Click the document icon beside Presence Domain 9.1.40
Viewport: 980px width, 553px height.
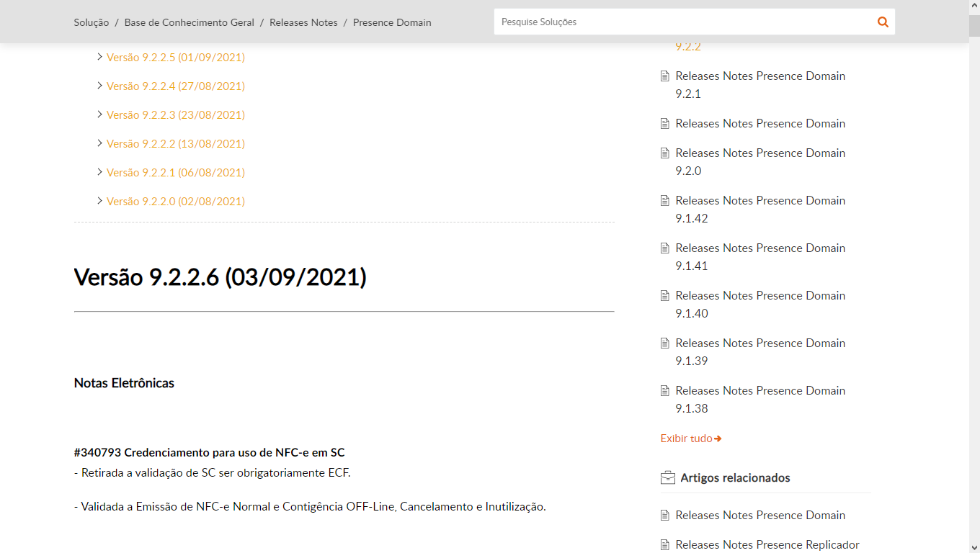(x=665, y=295)
